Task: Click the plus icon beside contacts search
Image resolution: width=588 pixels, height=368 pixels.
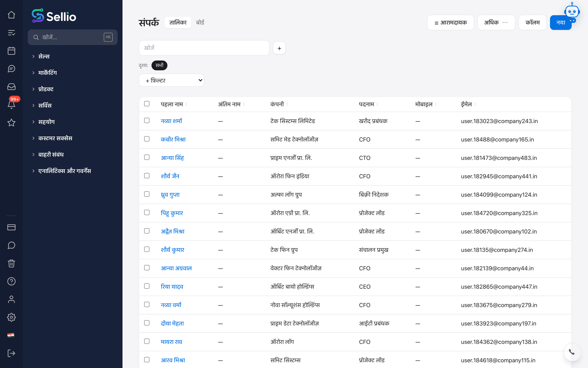Action: (279, 48)
